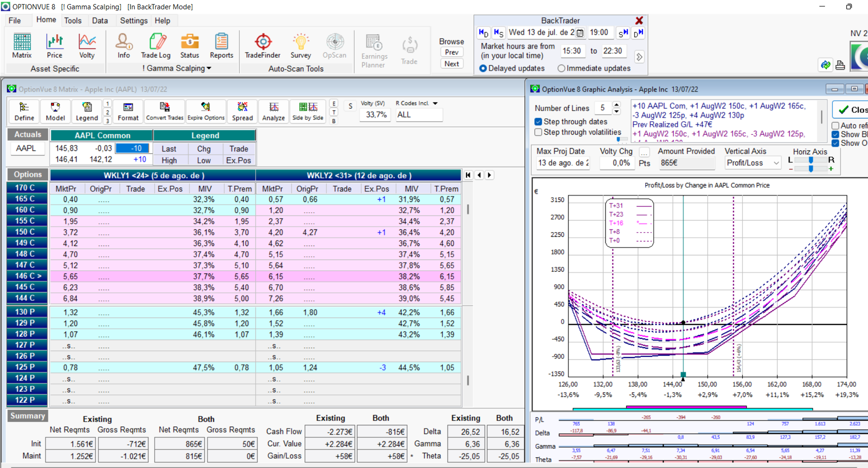
Task: Expand the R Codes Incl. dropdown
Action: (435, 103)
